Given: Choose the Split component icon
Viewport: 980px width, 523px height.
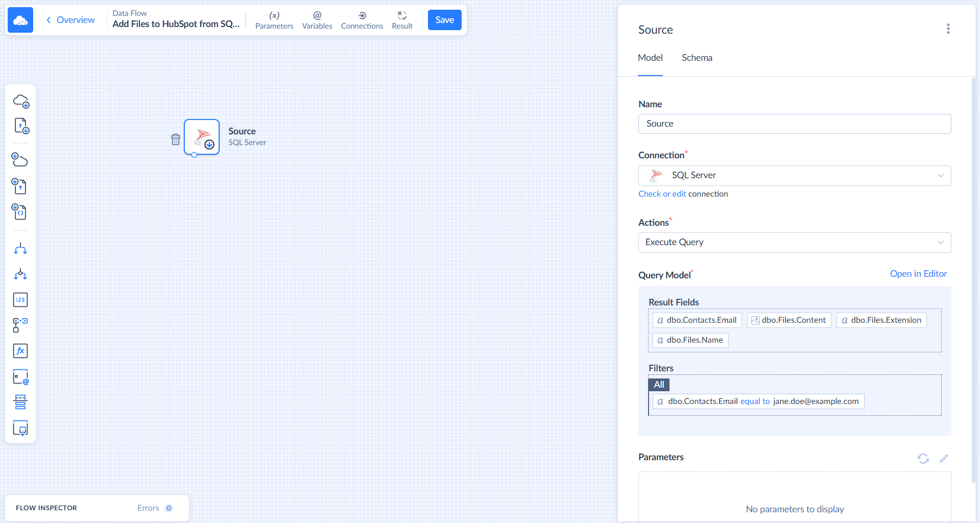Looking at the screenshot, I should [x=20, y=249].
